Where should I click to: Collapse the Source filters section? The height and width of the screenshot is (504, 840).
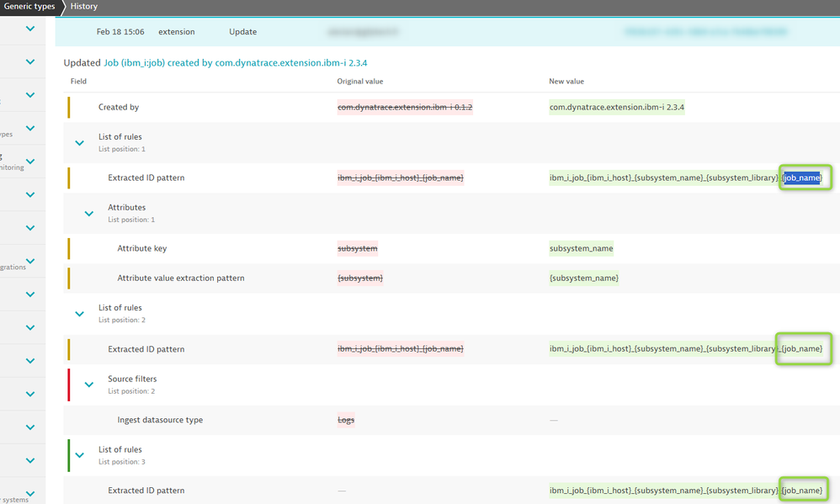tap(89, 384)
